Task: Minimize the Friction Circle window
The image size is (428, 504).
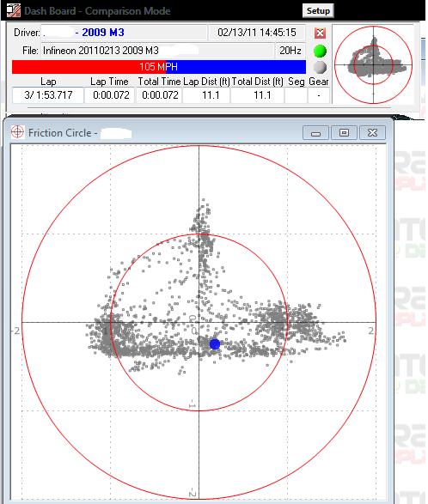Action: [x=315, y=133]
